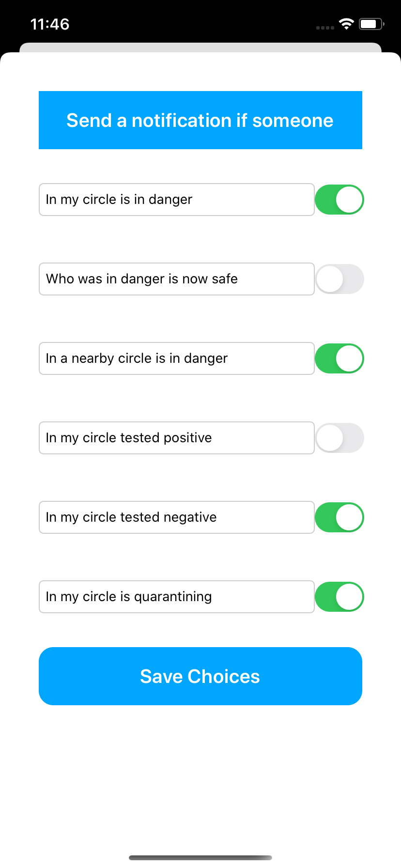The height and width of the screenshot is (868, 401).
Task: Enable 'In my circle tested positive' toggle
Action: (x=339, y=438)
